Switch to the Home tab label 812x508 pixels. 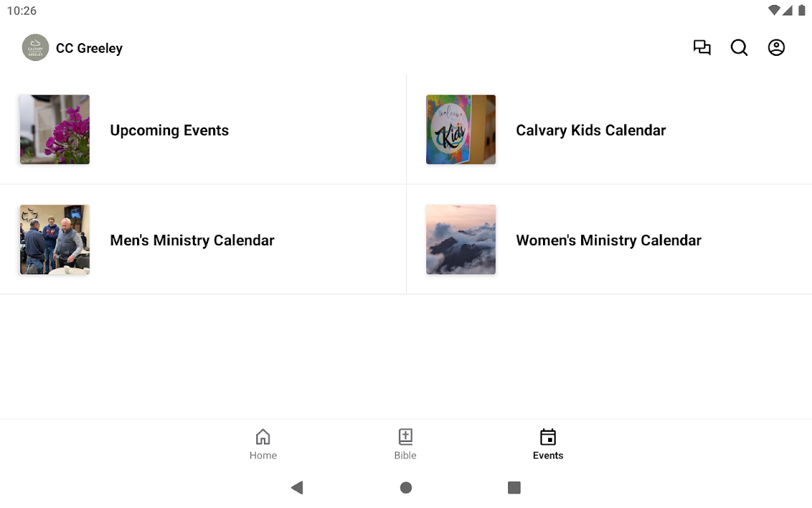pos(263,455)
